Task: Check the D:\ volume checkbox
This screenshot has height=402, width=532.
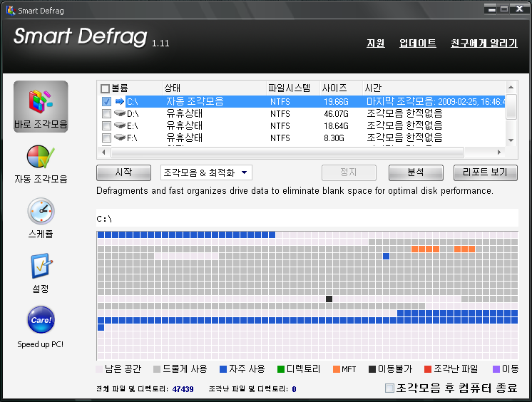Action: (x=106, y=113)
